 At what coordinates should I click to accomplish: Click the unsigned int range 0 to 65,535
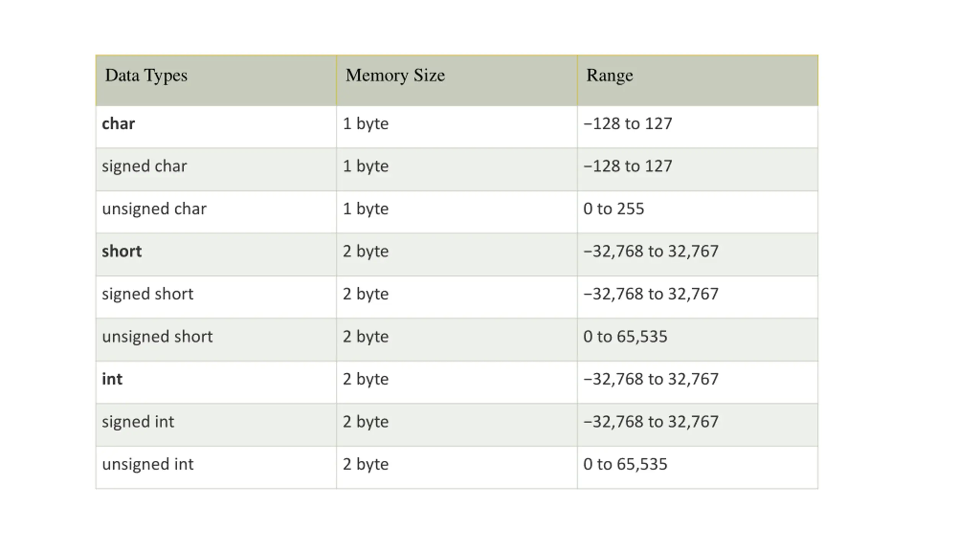pos(697,467)
